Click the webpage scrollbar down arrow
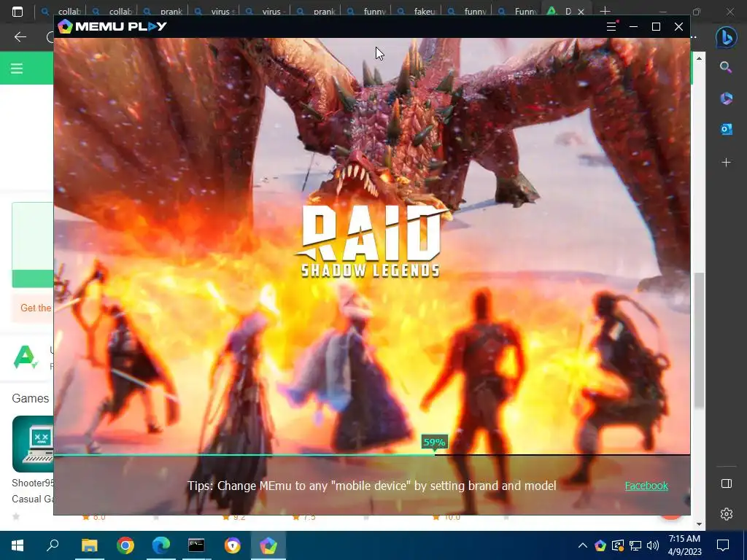This screenshot has width=747, height=560. [x=699, y=524]
